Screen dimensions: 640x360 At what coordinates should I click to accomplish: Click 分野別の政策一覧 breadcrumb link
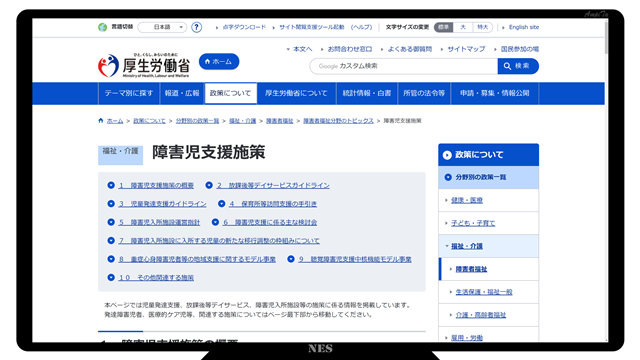tap(197, 121)
